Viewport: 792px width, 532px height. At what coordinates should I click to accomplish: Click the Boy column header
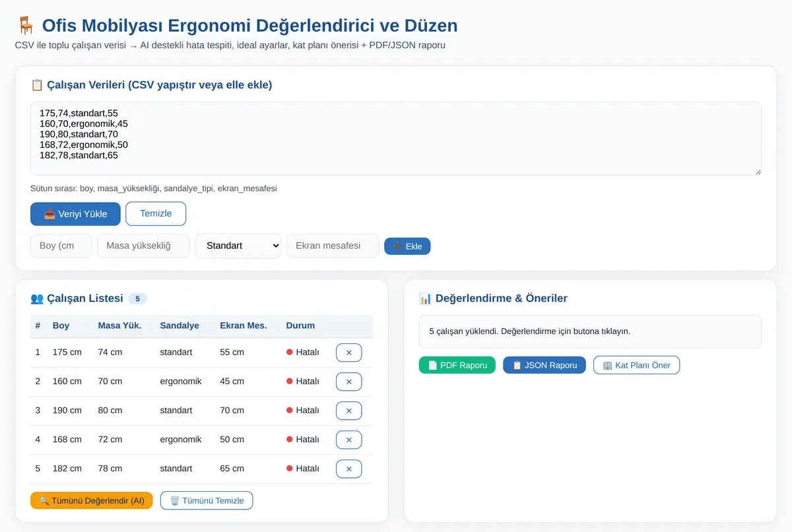pos(61,325)
